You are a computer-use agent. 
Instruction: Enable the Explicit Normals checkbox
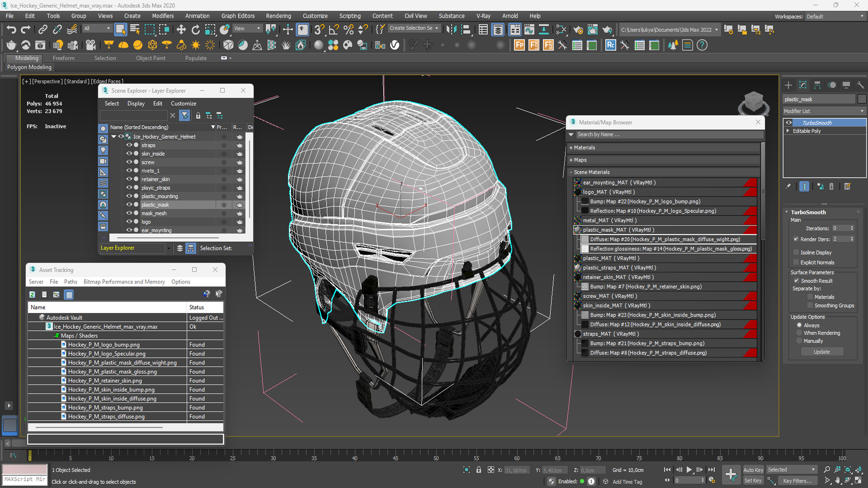796,263
